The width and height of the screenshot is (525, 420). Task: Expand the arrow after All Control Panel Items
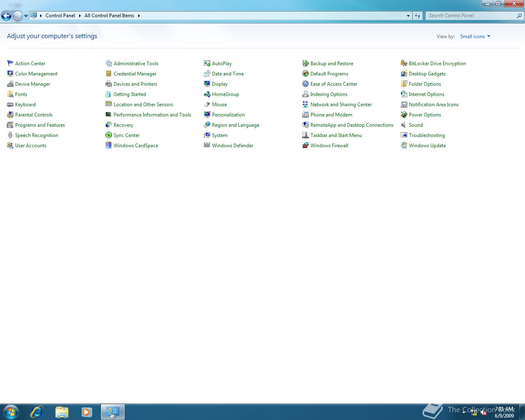point(139,16)
